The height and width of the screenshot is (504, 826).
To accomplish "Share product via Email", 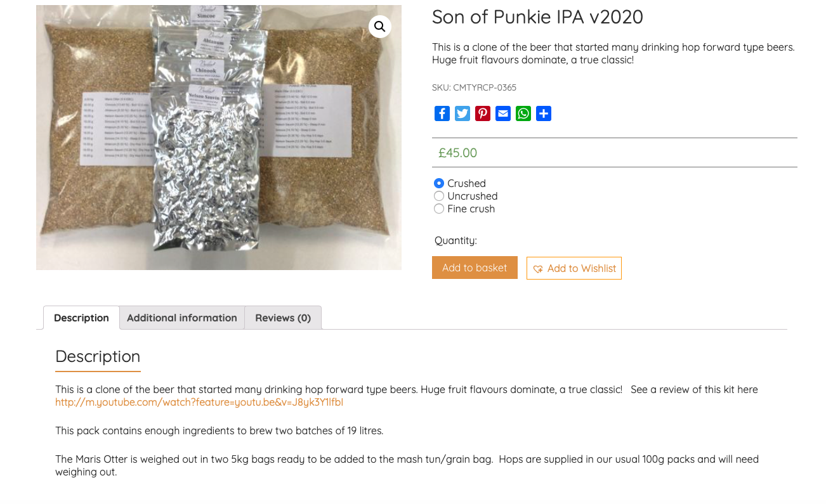I will pyautogui.click(x=503, y=113).
